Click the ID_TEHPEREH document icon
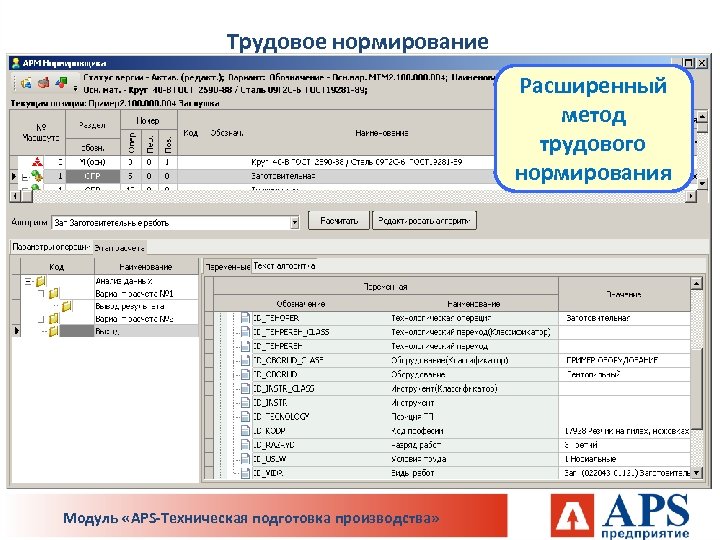Screen dimensions: 720x540 245,346
